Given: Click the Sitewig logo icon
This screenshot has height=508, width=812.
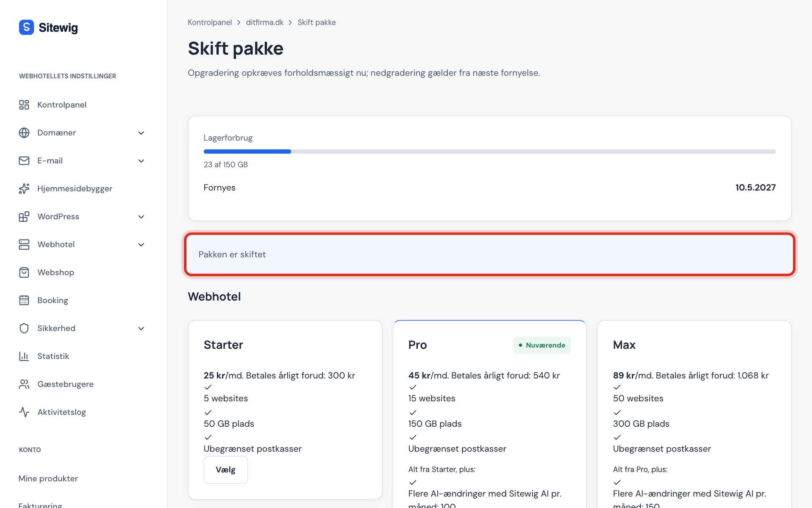Looking at the screenshot, I should pos(26,28).
